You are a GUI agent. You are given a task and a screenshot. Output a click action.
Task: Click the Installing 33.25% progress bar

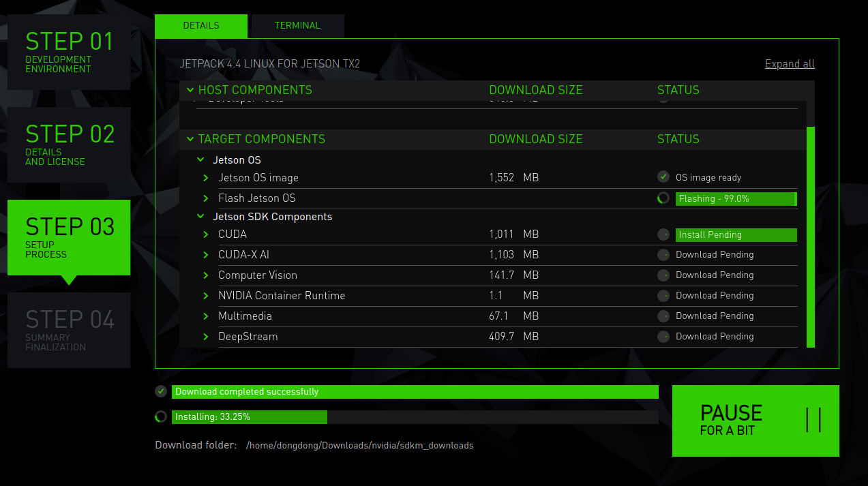coord(415,416)
